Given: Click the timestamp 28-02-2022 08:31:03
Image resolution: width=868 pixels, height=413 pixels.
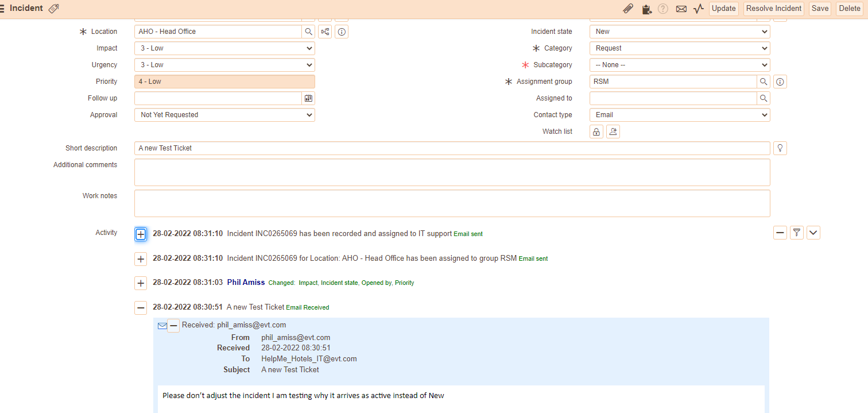Looking at the screenshot, I should point(188,282).
